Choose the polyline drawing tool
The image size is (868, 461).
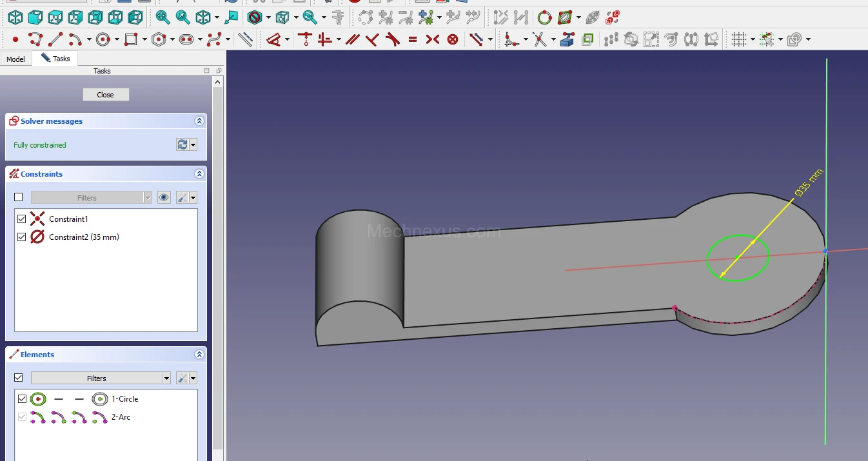point(35,40)
